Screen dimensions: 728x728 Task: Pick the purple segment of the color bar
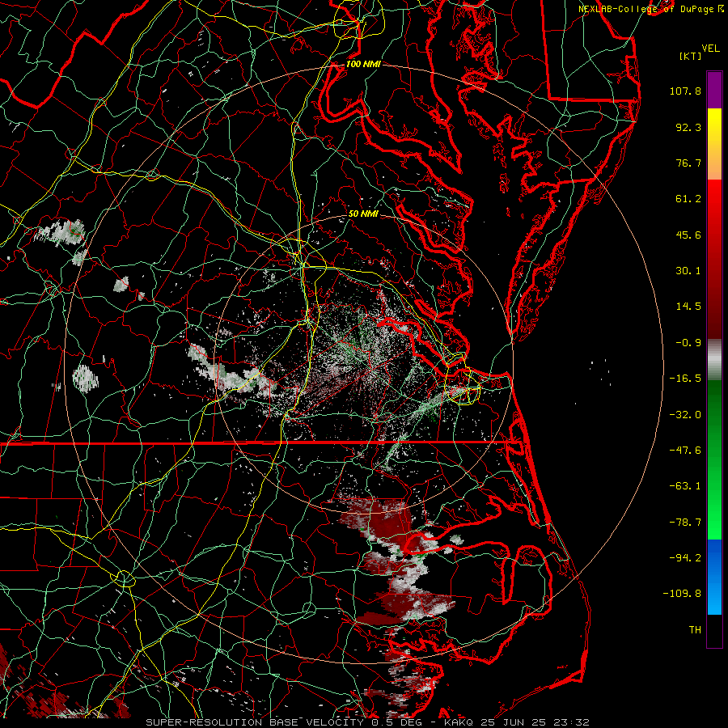(714, 90)
